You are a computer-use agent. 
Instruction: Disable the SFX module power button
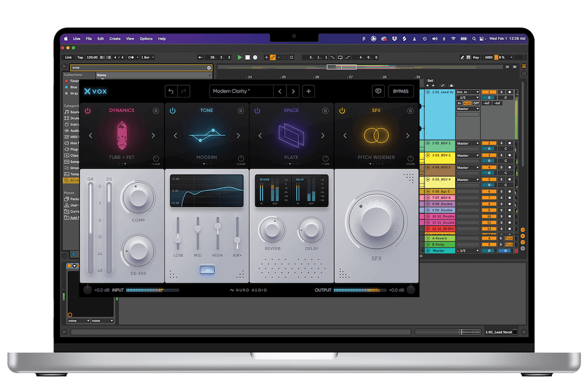coord(342,111)
